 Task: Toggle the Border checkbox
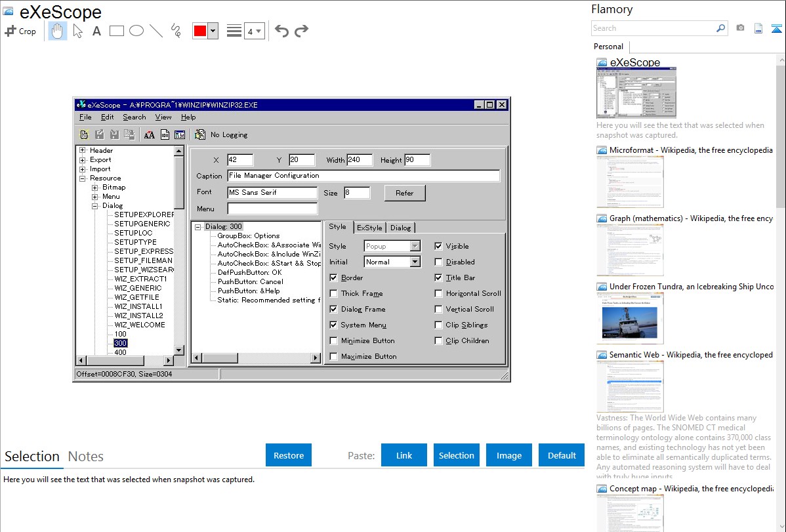(333, 277)
